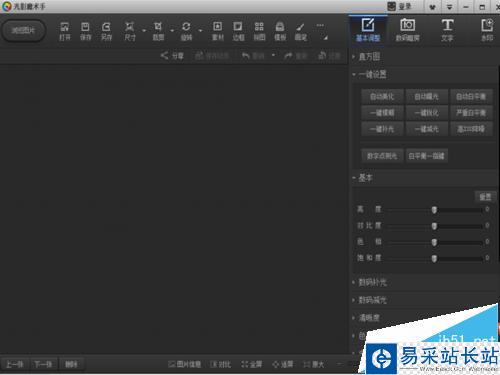Click the 原大 (Original Size) icon
500x375 pixels.
pos(314,364)
